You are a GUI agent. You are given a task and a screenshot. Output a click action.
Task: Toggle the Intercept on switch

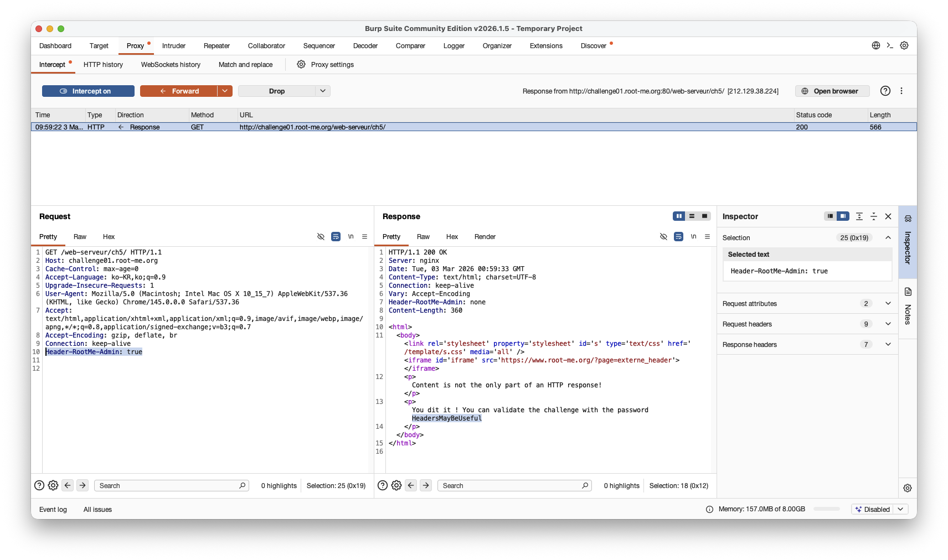click(x=88, y=91)
